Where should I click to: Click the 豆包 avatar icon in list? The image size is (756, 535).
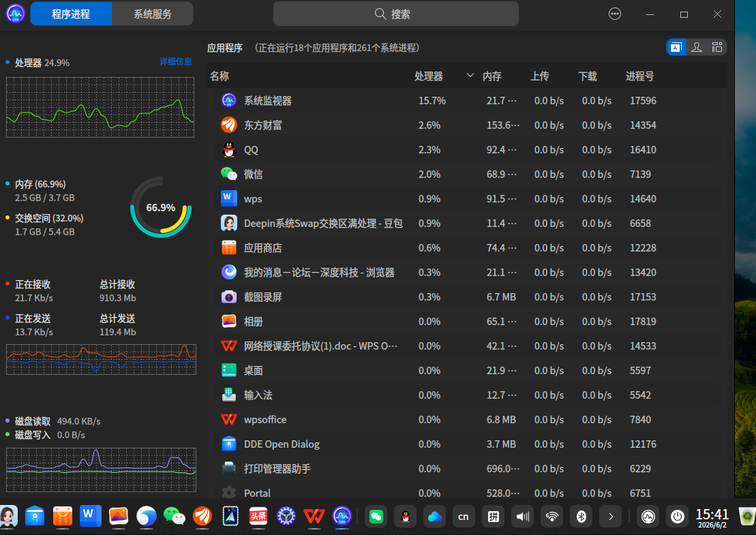pos(229,223)
